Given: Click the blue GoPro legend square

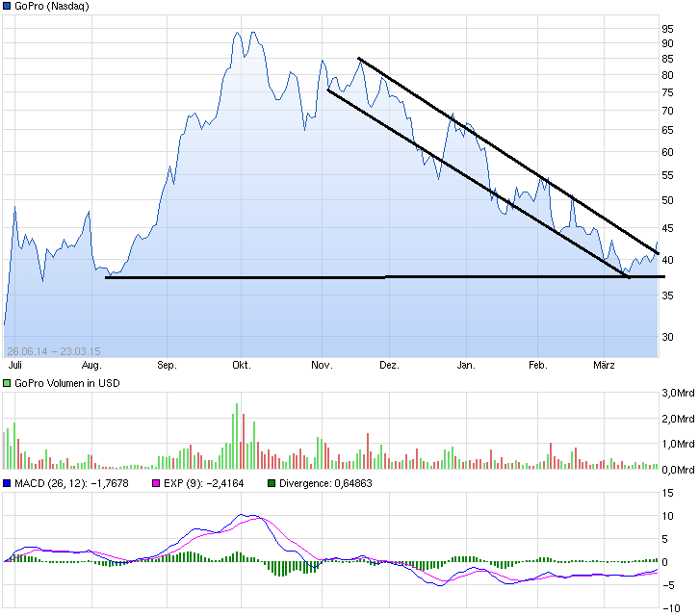Looking at the screenshot, I should [7, 7].
